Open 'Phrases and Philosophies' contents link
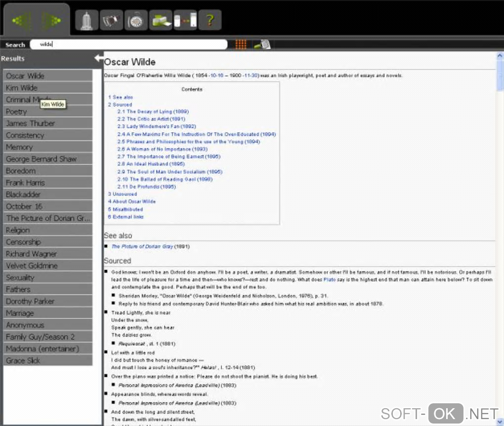 coord(189,142)
